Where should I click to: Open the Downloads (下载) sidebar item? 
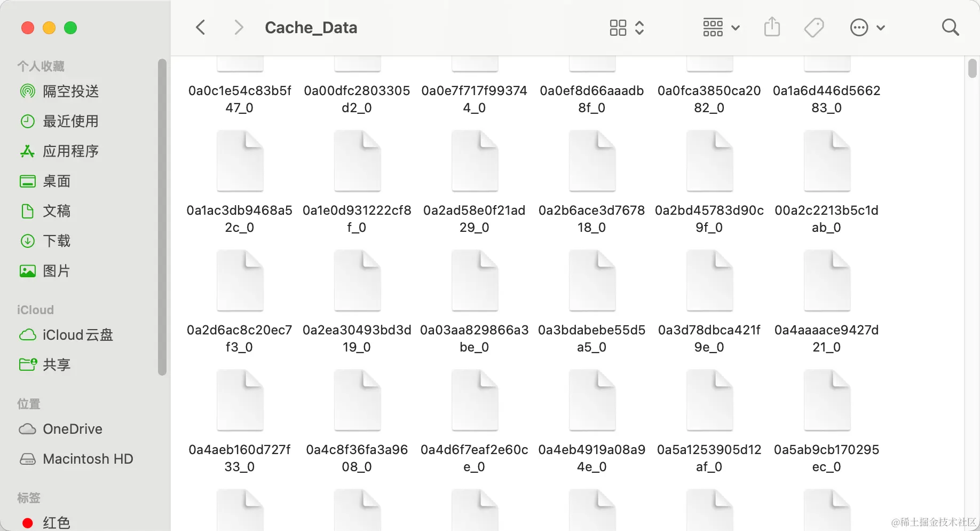57,241
